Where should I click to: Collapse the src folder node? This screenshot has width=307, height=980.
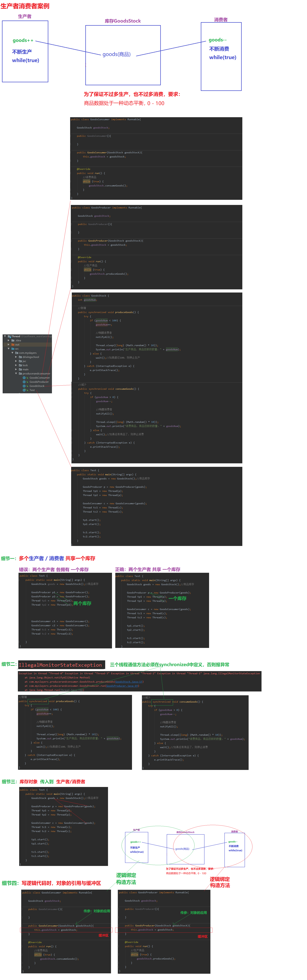pyautogui.click(x=9, y=349)
